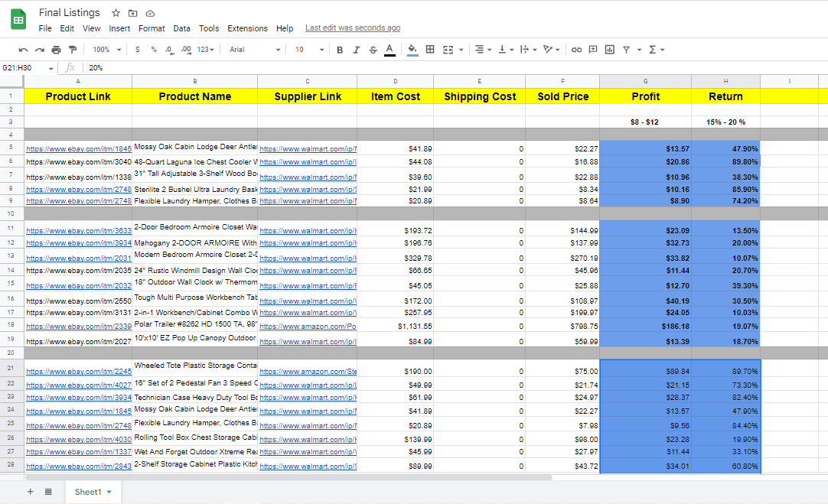Viewport: 828px width, 504px height.
Task: Print the spreadsheet with printer icon
Action: coord(56,50)
